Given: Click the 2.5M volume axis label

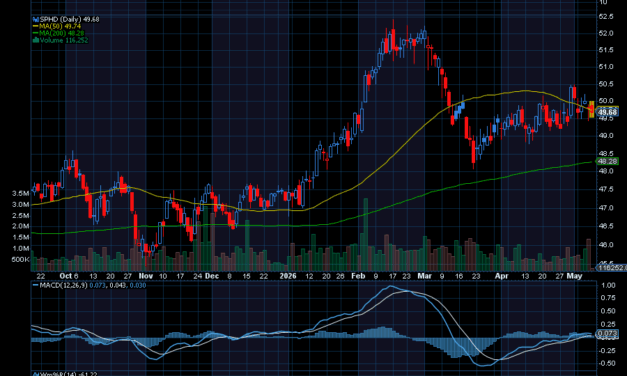Looking at the screenshot, I should point(20,216).
